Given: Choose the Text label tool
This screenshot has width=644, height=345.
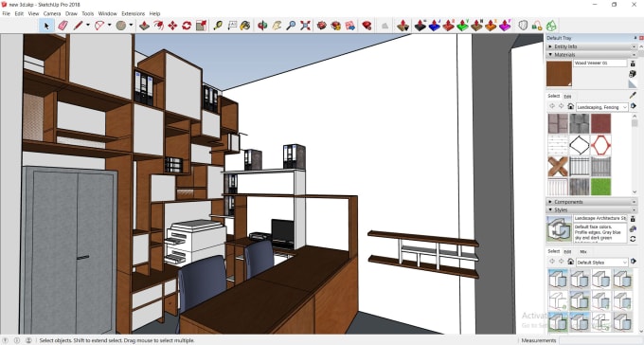Looking at the screenshot, I should 232,26.
